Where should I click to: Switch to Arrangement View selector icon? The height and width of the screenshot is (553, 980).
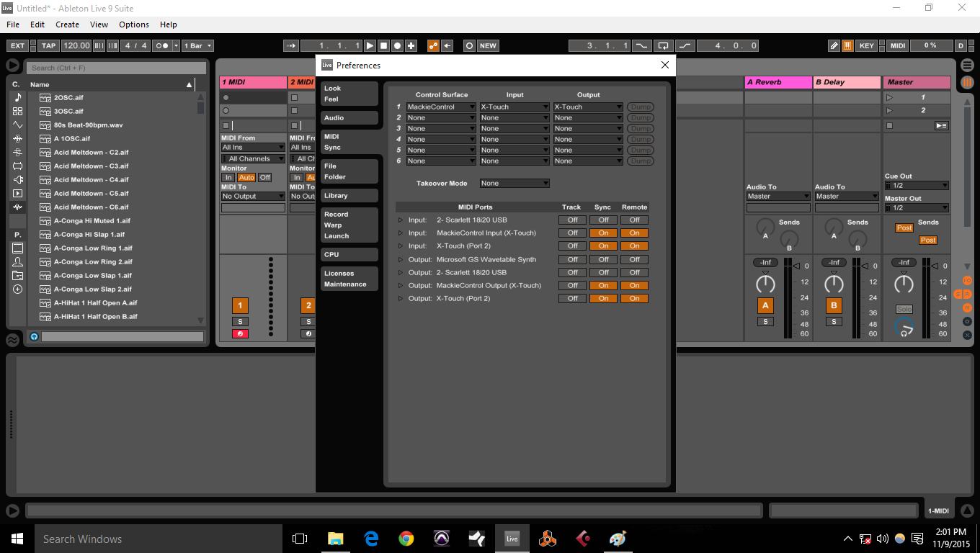pos(967,65)
